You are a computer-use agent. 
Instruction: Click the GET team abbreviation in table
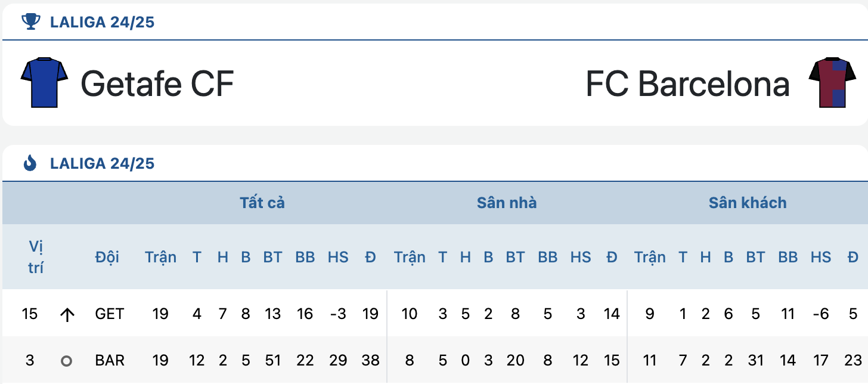(110, 314)
